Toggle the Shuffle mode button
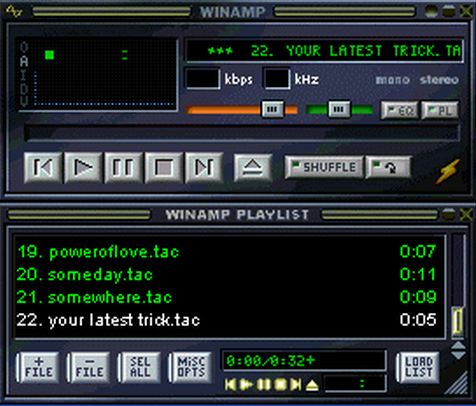This screenshot has width=476, height=406. (x=324, y=167)
